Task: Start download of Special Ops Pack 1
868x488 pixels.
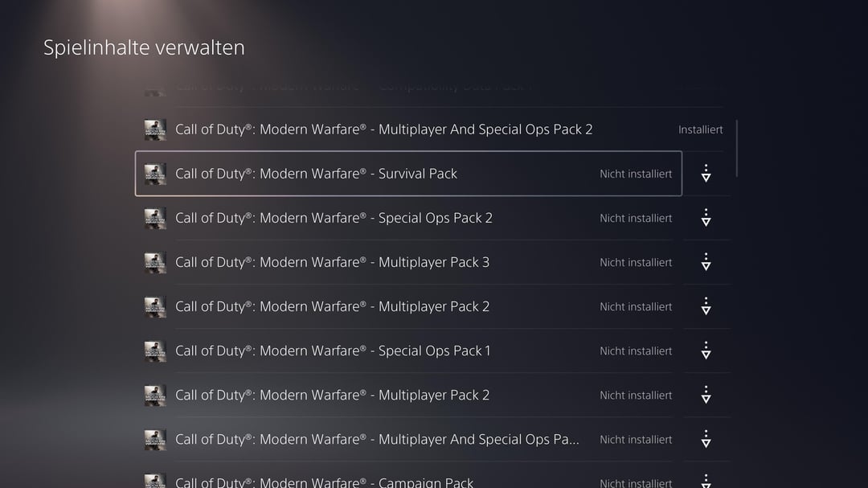Action: point(706,351)
